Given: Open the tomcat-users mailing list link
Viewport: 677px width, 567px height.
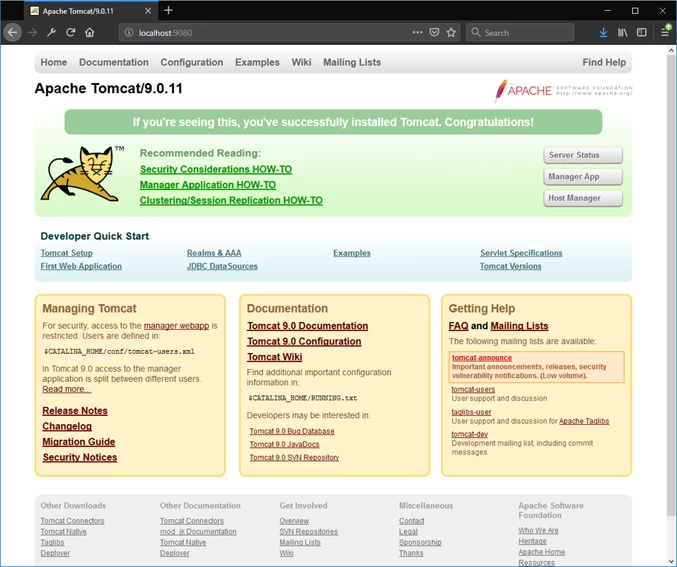Looking at the screenshot, I should click(473, 389).
